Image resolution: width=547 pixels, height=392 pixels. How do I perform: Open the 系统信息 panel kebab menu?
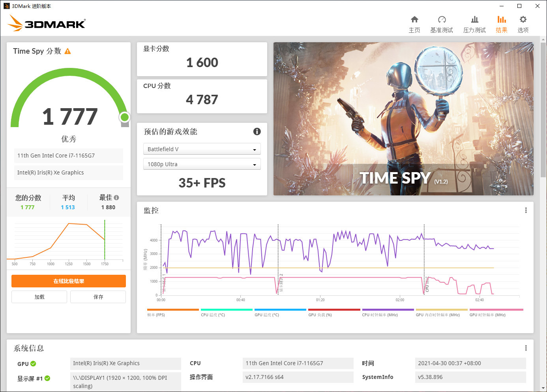point(525,348)
